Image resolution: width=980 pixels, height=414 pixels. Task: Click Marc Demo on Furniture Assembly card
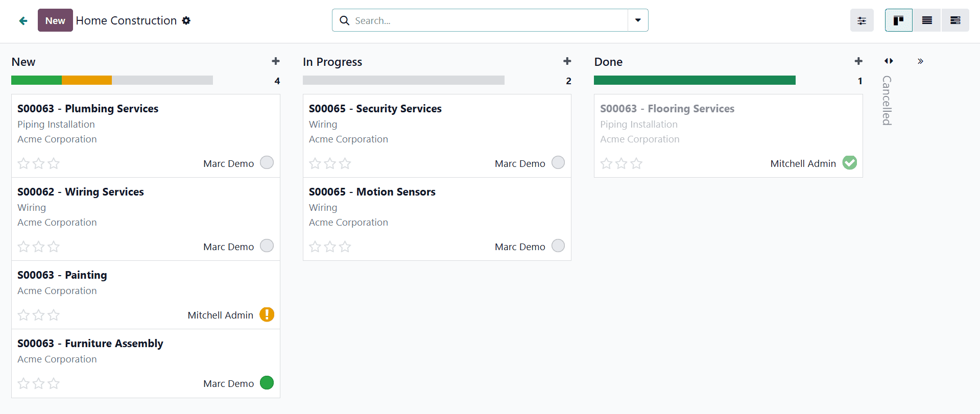[x=228, y=383]
